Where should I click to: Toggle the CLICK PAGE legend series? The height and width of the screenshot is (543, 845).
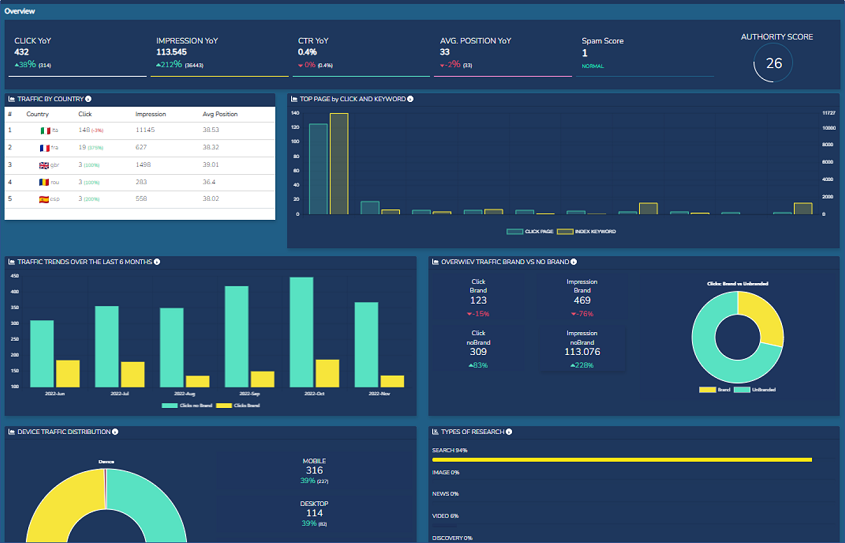(x=530, y=232)
